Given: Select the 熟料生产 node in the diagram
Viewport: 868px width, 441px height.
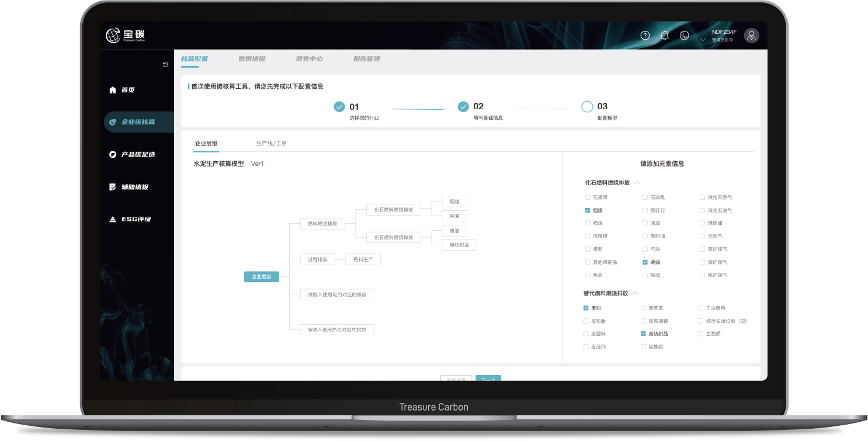Looking at the screenshot, I should coord(363,259).
